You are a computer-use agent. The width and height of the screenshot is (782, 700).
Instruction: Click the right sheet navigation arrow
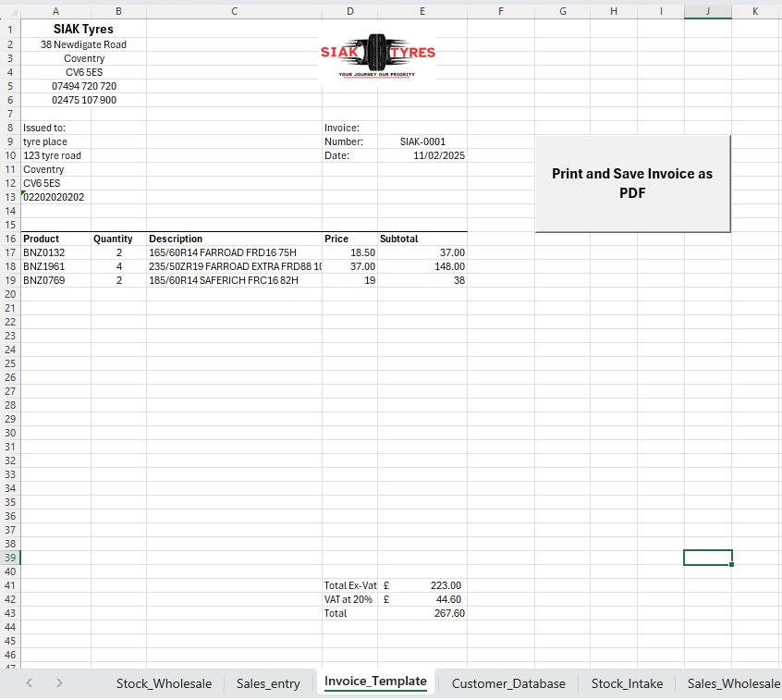pyautogui.click(x=58, y=682)
